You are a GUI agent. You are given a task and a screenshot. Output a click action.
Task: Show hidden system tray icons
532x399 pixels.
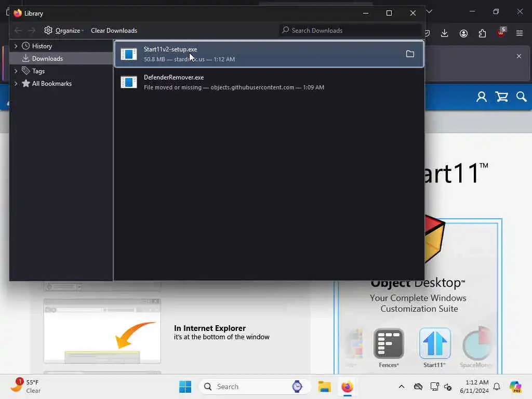pos(402,387)
